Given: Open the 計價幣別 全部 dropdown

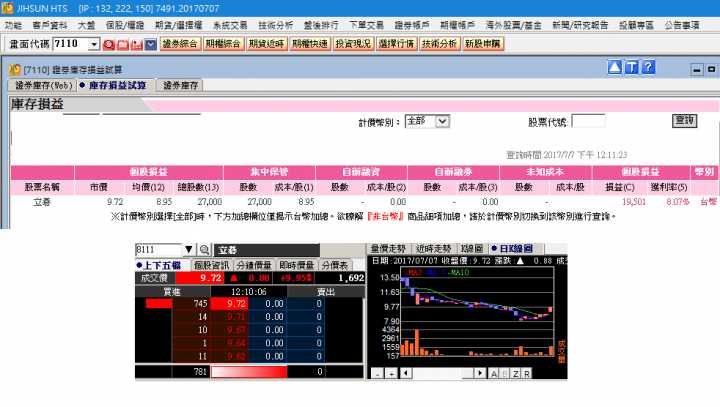Looking at the screenshot, I should pyautogui.click(x=442, y=121).
